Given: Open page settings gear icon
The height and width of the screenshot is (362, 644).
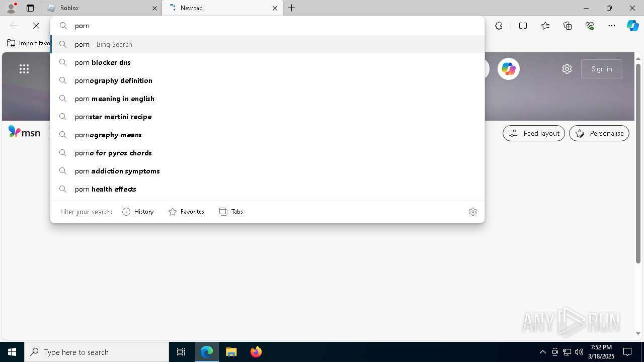Looking at the screenshot, I should 567,69.
